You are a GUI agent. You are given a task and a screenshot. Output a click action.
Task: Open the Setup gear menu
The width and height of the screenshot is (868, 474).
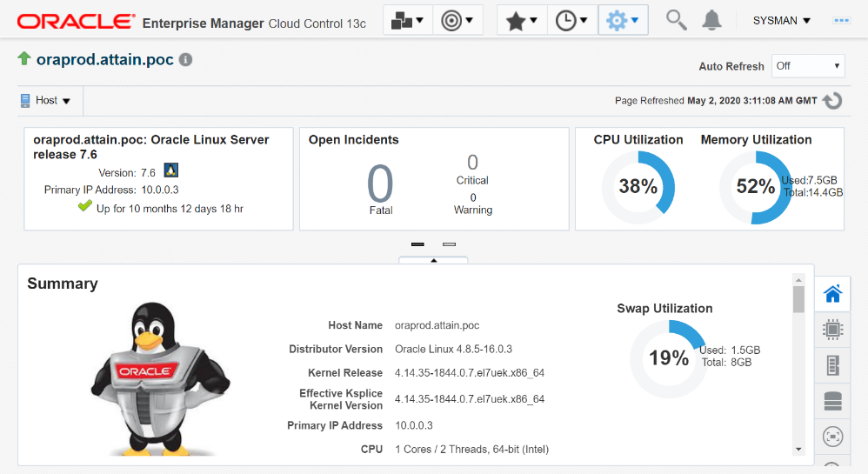[623, 20]
